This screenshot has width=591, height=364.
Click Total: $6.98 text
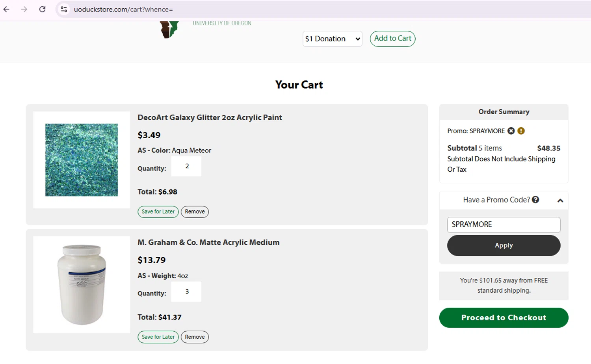click(157, 192)
